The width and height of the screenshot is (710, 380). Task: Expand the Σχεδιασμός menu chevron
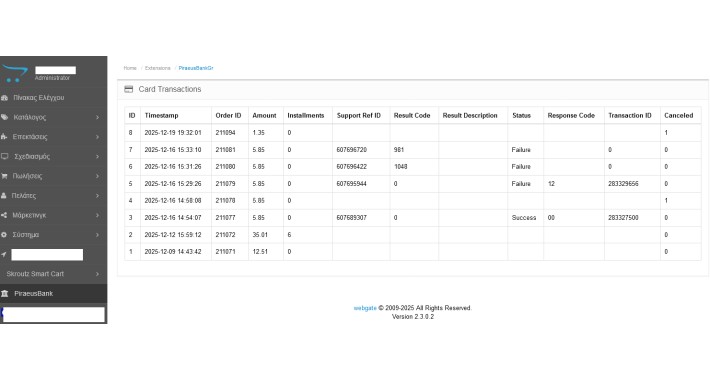pos(97,156)
